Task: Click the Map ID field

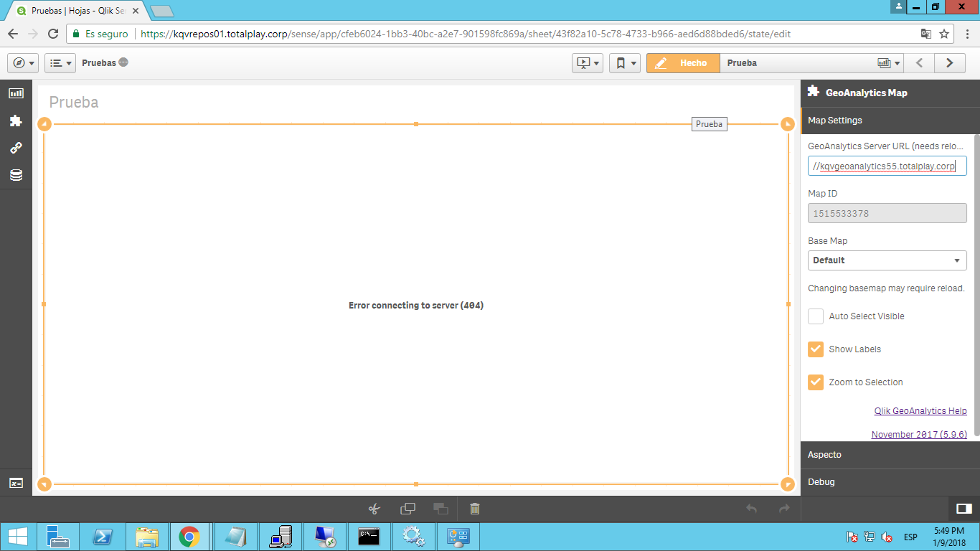Action: (x=887, y=214)
